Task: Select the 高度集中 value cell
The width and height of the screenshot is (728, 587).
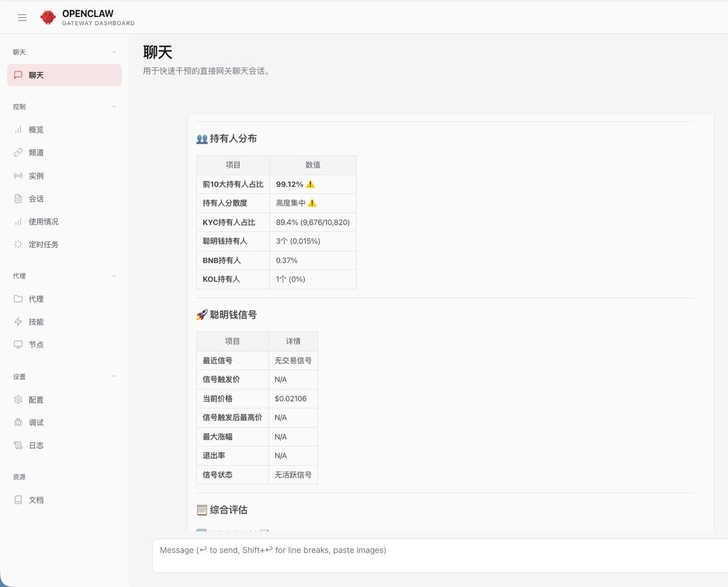Action: 313,203
